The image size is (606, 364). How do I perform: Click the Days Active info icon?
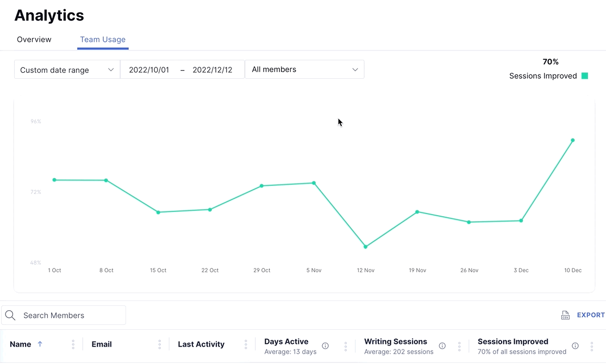325,346
